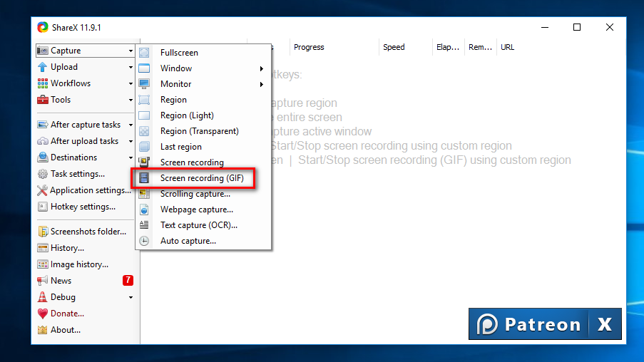Expand the Monitor submenu arrow

(x=261, y=84)
